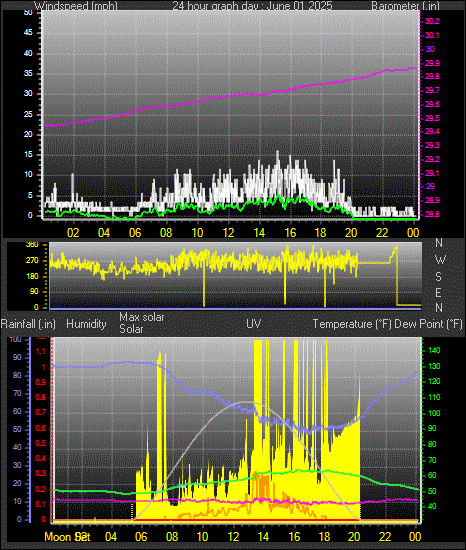The width and height of the screenshot is (466, 550).
Task: Select the 12 hour marker on wind graph
Action: (228, 232)
